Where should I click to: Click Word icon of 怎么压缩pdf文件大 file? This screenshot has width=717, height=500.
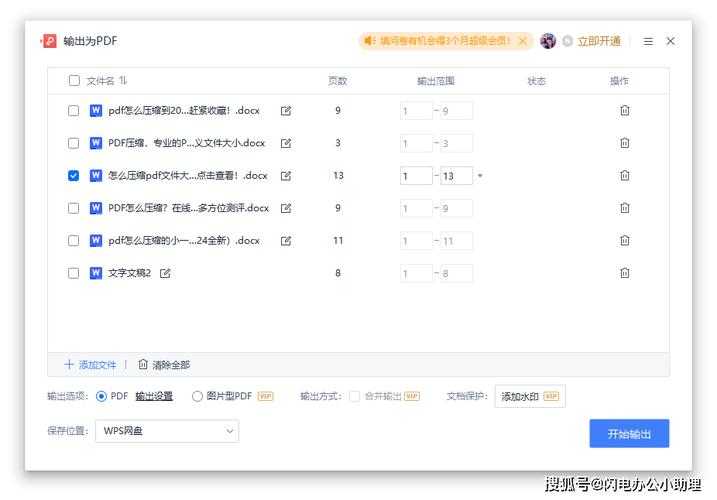pyautogui.click(x=96, y=175)
